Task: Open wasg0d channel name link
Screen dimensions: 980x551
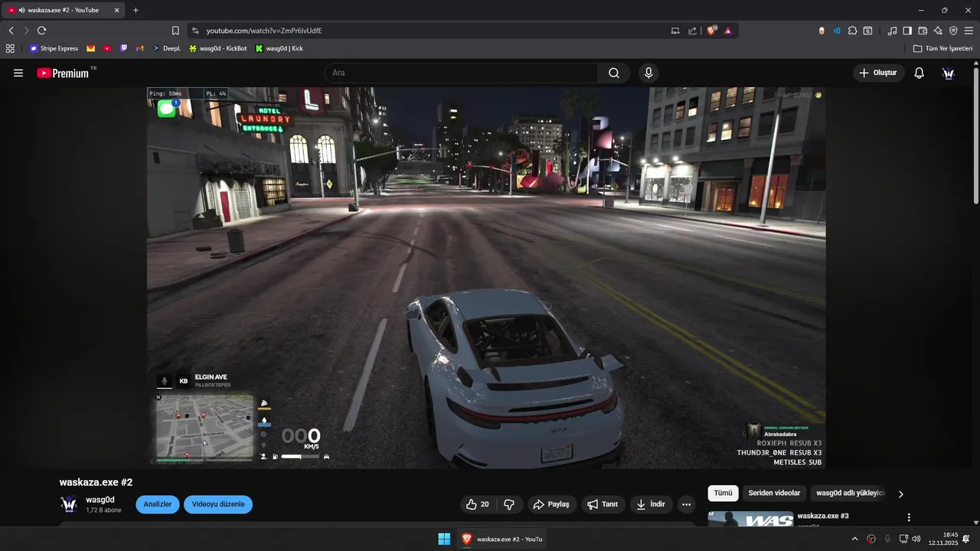Action: [100, 500]
